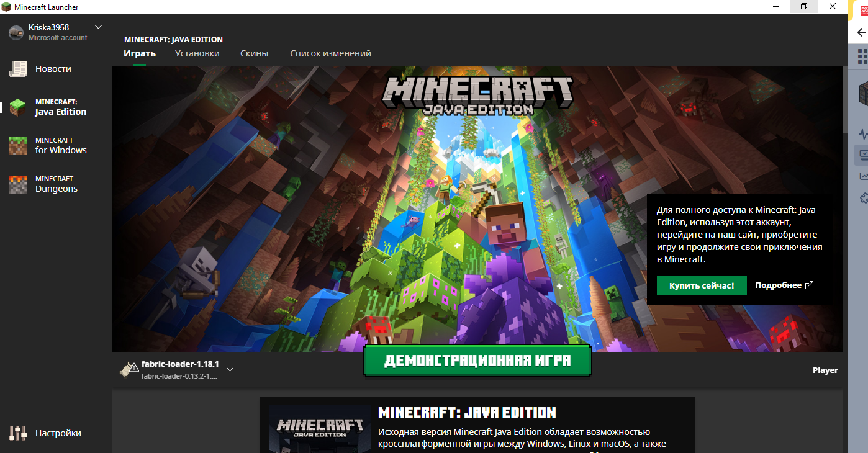Select the Java Edition grass block icon
This screenshot has height=453, width=868.
pyautogui.click(x=18, y=107)
